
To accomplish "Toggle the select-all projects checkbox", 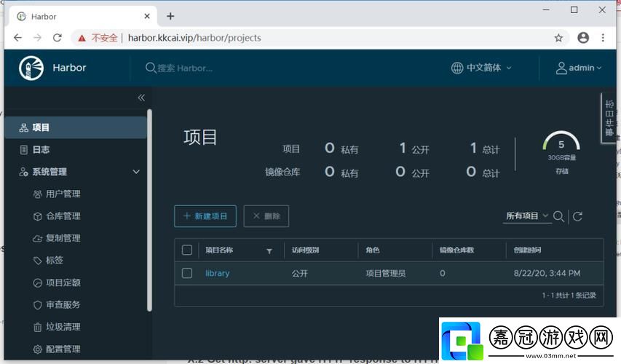I will (187, 250).
